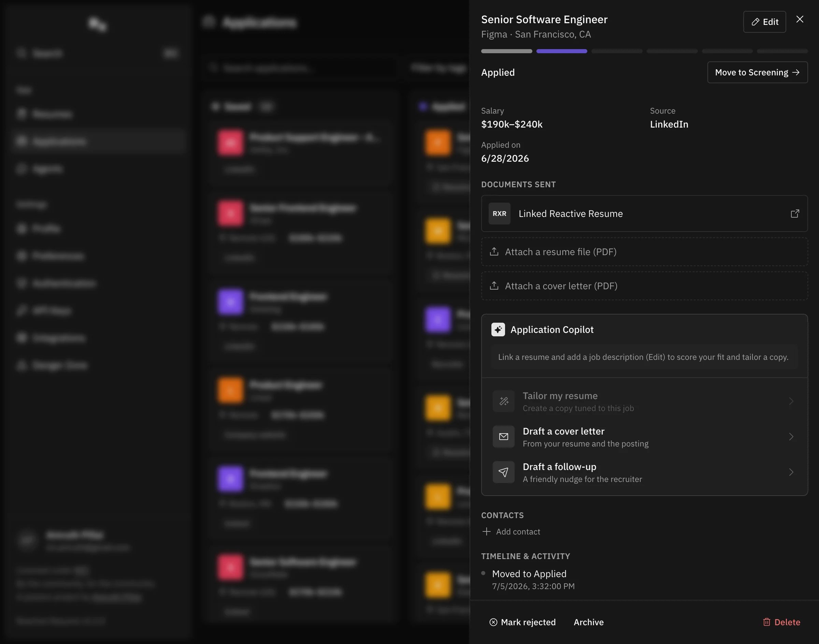Choose Draft a cover letter option
This screenshot has height=644, width=819.
tap(644, 437)
